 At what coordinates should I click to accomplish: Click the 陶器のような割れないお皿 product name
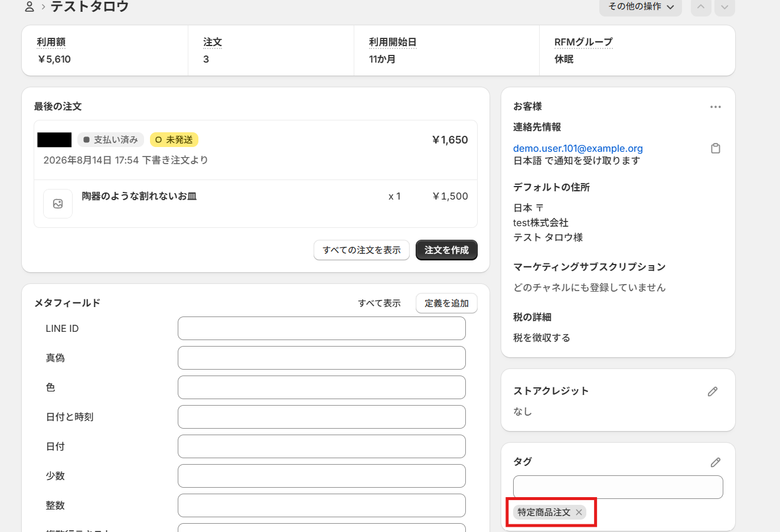pyautogui.click(x=139, y=196)
